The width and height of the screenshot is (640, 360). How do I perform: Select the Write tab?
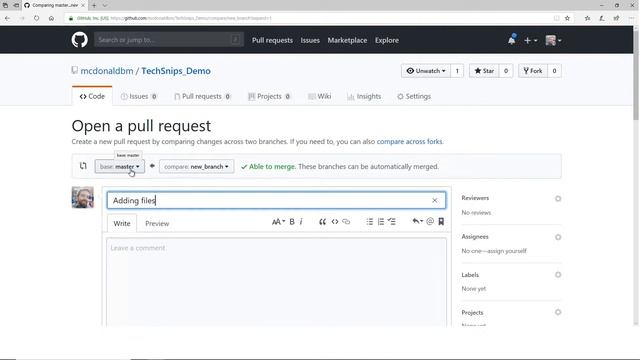pos(122,223)
